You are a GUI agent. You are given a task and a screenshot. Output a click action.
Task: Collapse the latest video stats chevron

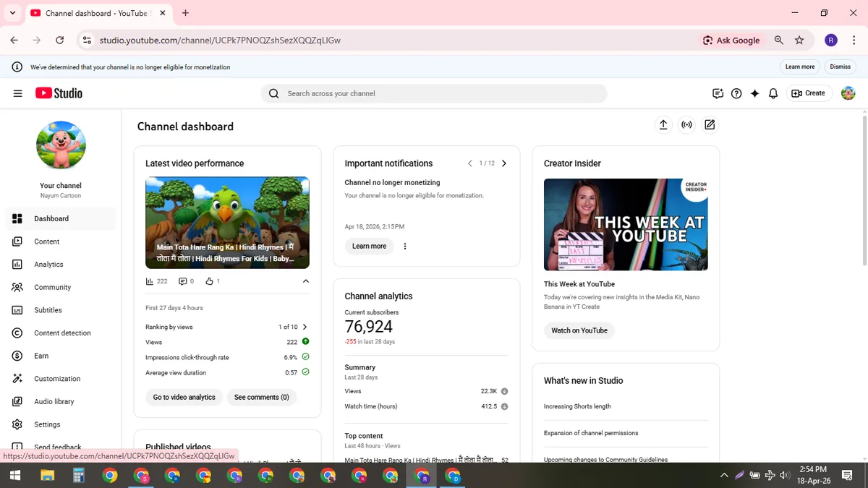(305, 281)
